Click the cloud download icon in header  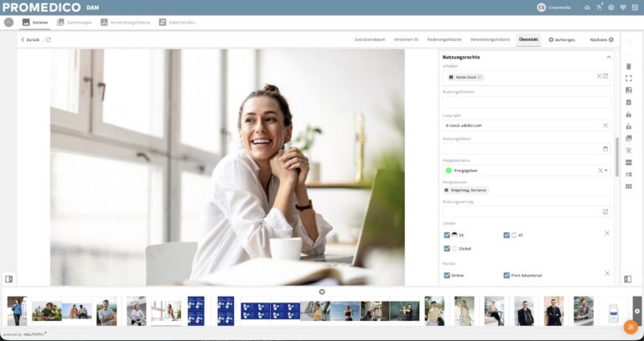click(587, 8)
